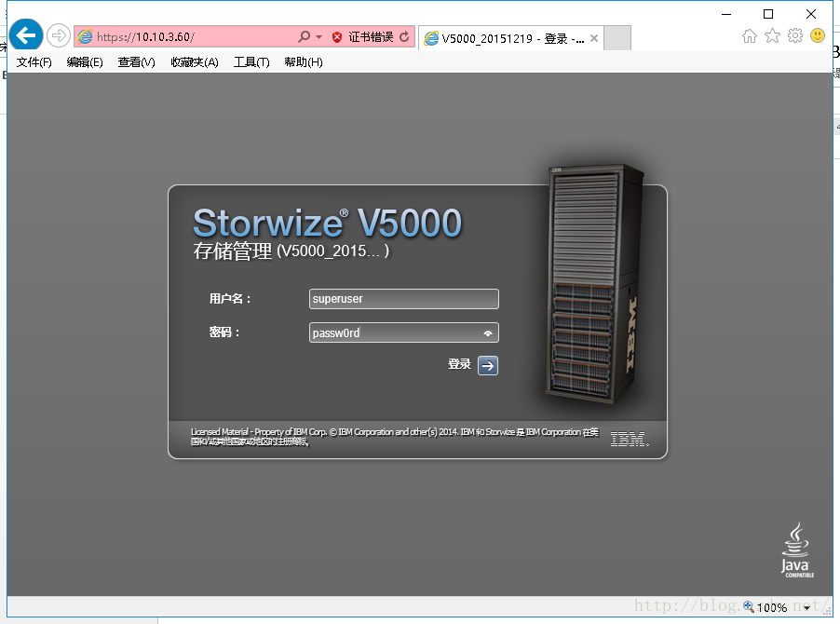This screenshot has width=840, height=624.
Task: Refresh the page with reload icon
Action: (404, 36)
